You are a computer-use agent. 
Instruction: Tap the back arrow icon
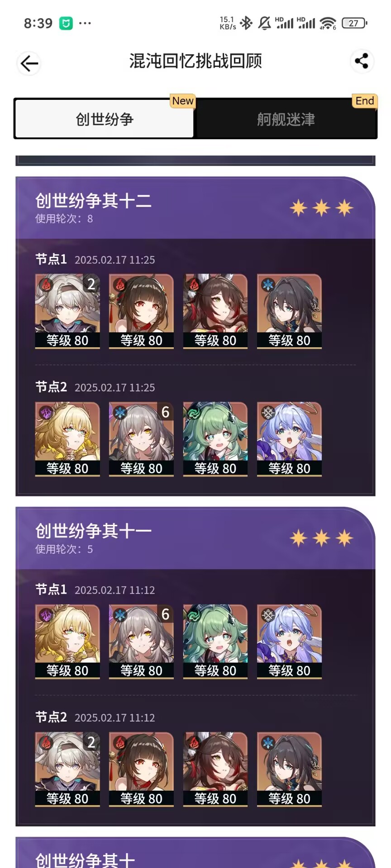29,63
